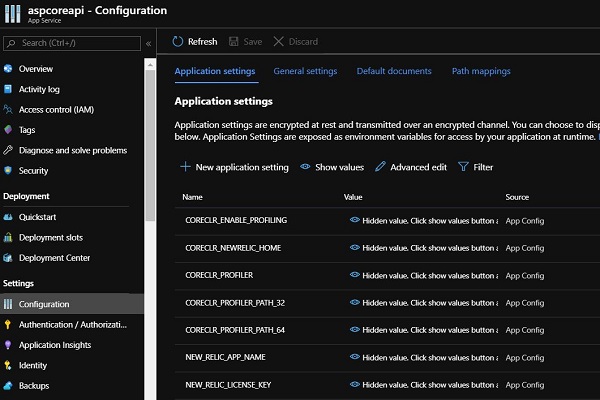Click the Discard X icon

pyautogui.click(x=279, y=41)
